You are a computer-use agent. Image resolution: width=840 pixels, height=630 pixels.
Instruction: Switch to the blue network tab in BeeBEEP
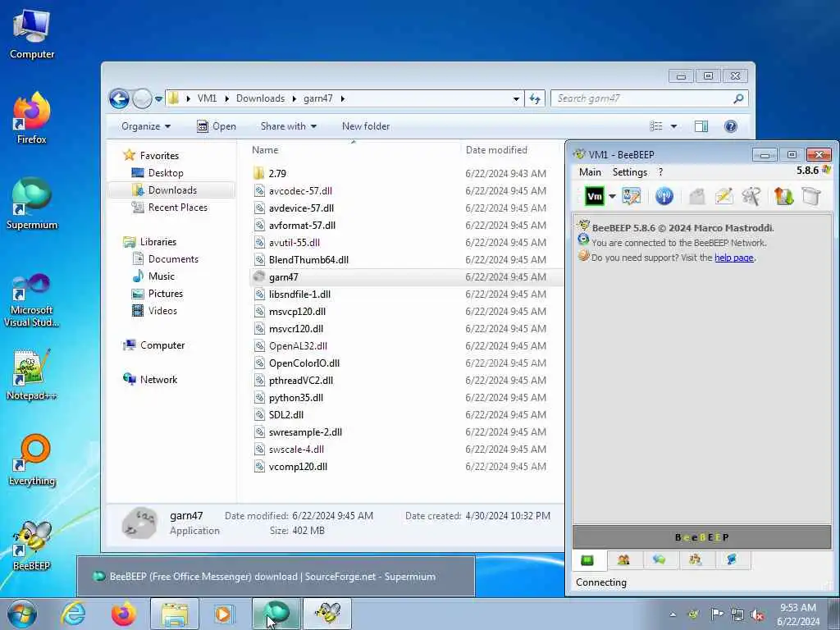(x=731, y=560)
